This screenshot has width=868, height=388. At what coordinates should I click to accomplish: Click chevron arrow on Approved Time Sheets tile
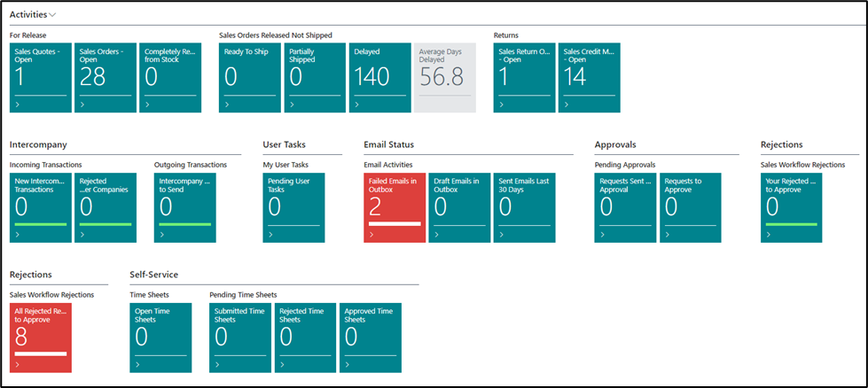click(x=347, y=365)
